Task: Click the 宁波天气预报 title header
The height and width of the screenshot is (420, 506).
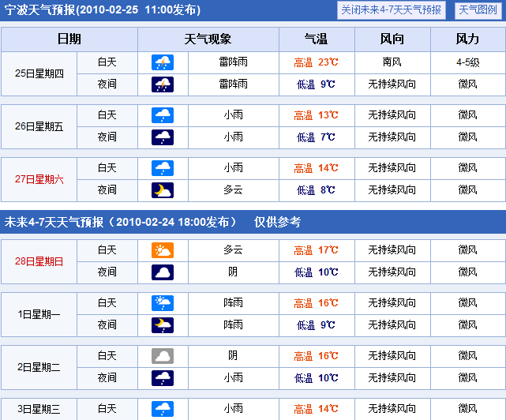Action: 103,10
